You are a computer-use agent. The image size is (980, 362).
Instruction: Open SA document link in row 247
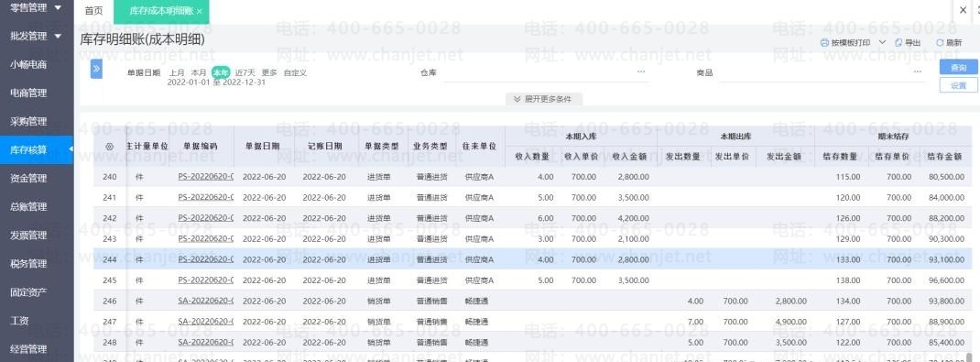206,322
